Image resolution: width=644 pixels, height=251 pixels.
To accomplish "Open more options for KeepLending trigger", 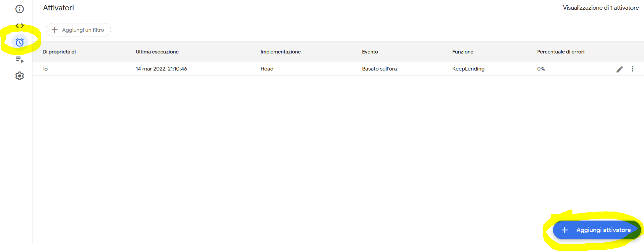I will pyautogui.click(x=633, y=69).
